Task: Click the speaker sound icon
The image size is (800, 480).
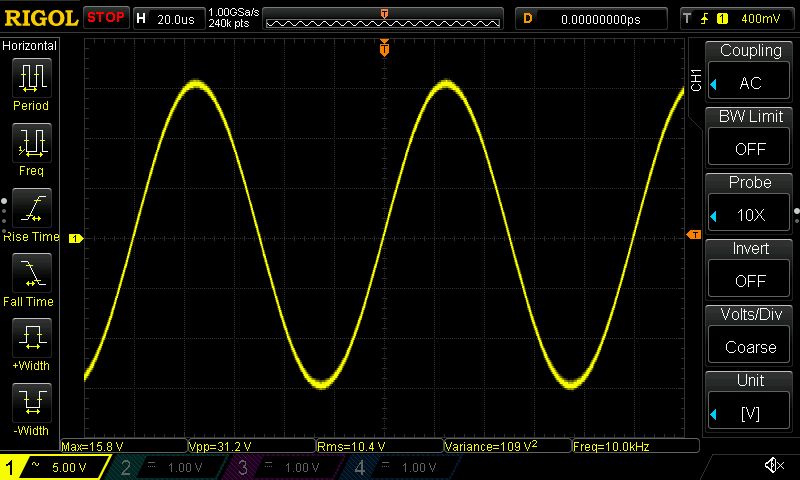Action: tap(773, 466)
